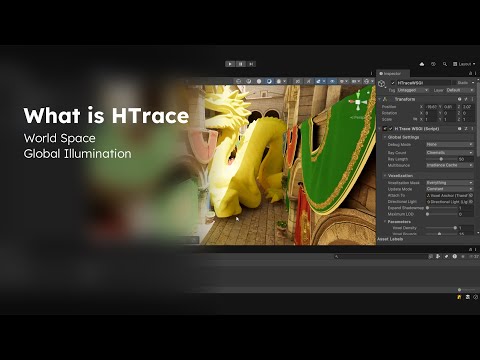480x360 pixels.
Task: Open the Tag dropdown showing Untagged
Action: coord(413,90)
